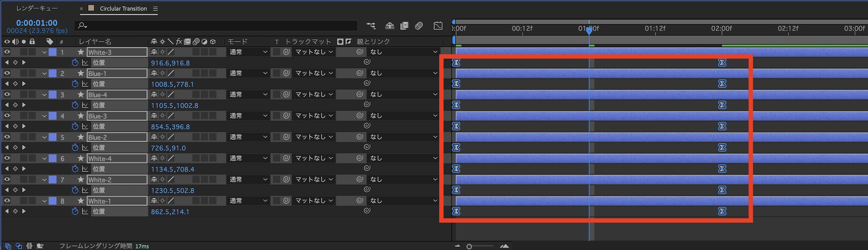Click the Blue-2 label color swatch
868x250 pixels.
53,137
